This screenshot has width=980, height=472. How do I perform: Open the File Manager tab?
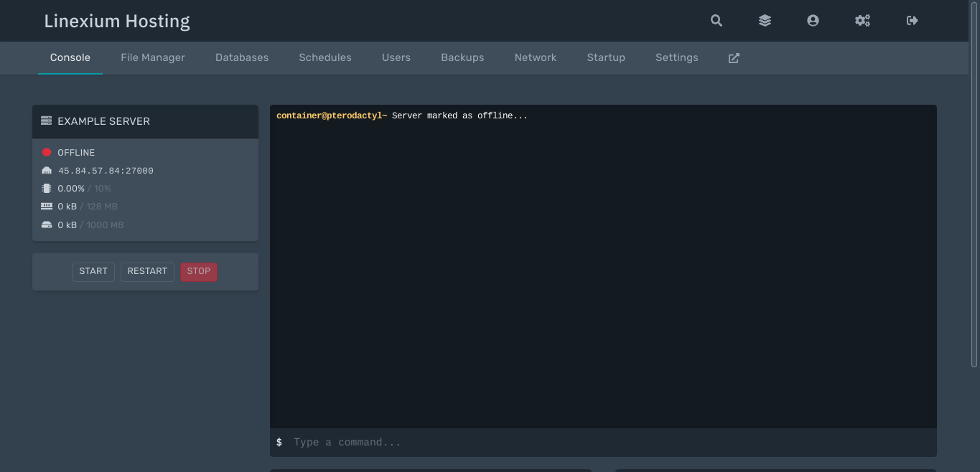[153, 57]
